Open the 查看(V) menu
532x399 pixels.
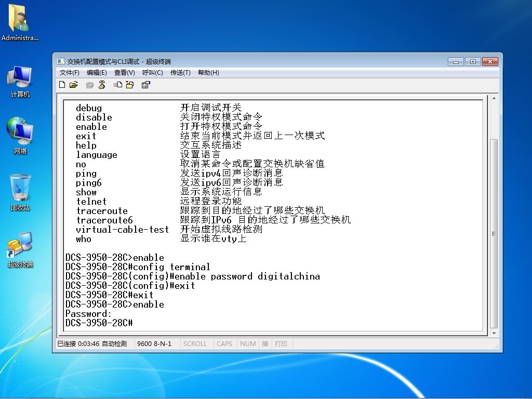125,73
